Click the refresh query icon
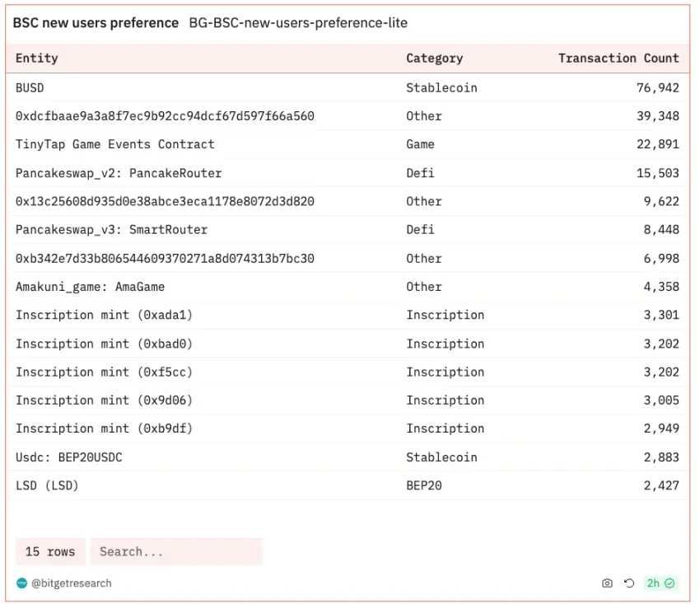Viewport: 700px width, 604px height. [629, 583]
